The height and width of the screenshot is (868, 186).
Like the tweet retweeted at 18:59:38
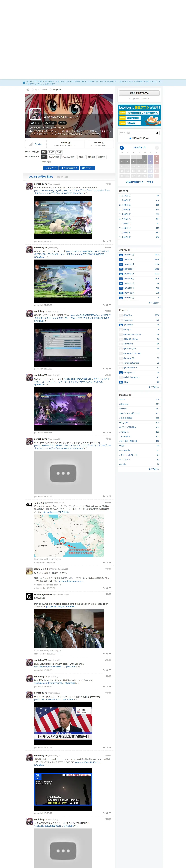click(110, 562)
